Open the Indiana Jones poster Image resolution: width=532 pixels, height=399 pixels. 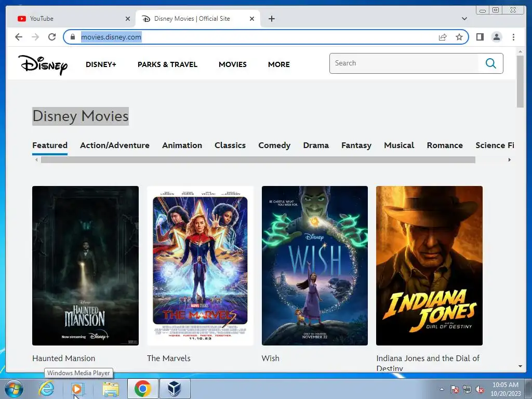(x=429, y=265)
